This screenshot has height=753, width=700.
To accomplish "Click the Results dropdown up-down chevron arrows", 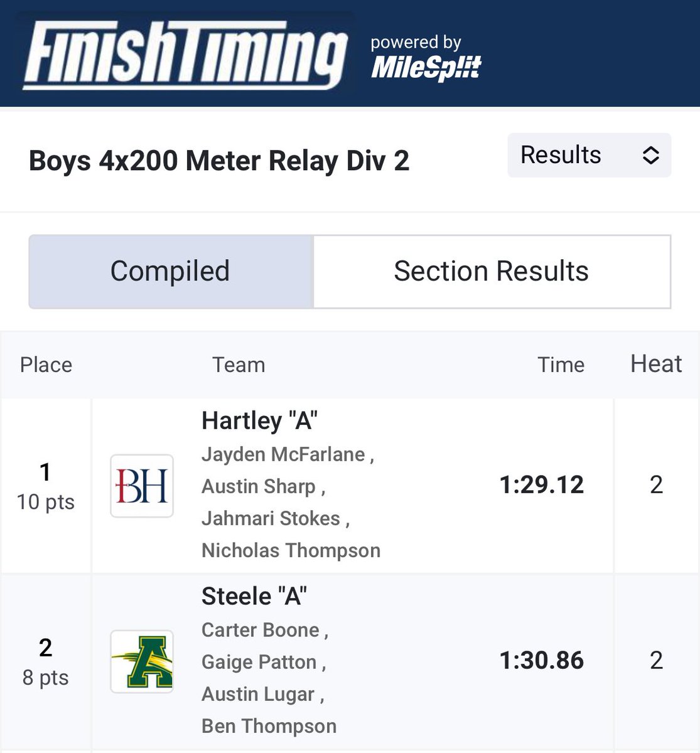I will 650,155.
